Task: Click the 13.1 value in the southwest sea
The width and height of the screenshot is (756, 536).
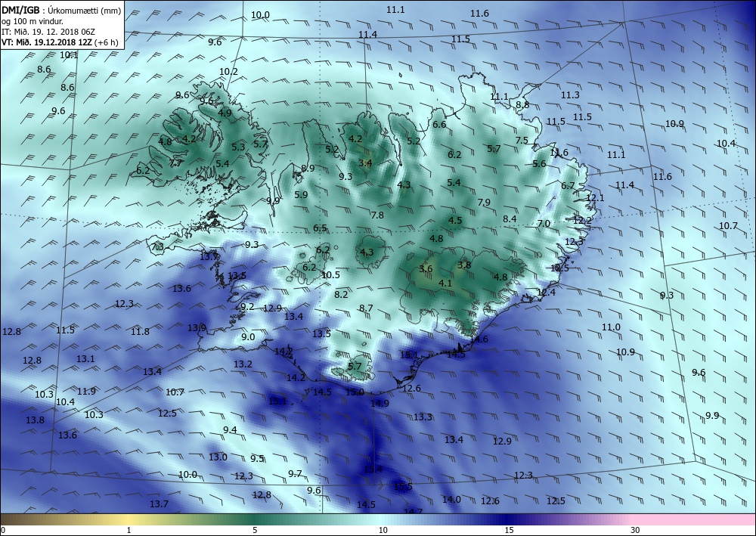Action: coord(85,358)
